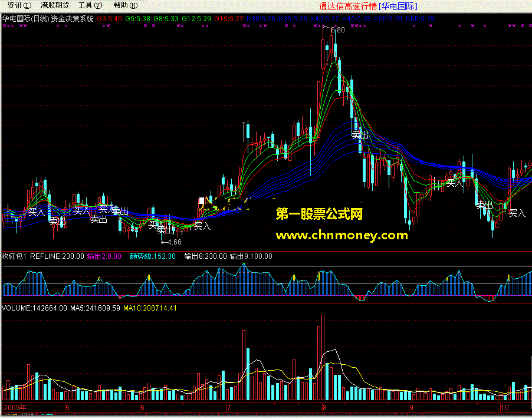The width and height of the screenshot is (532, 419).
Task: Click the 输出8:230.00 value
Action: tap(205, 256)
